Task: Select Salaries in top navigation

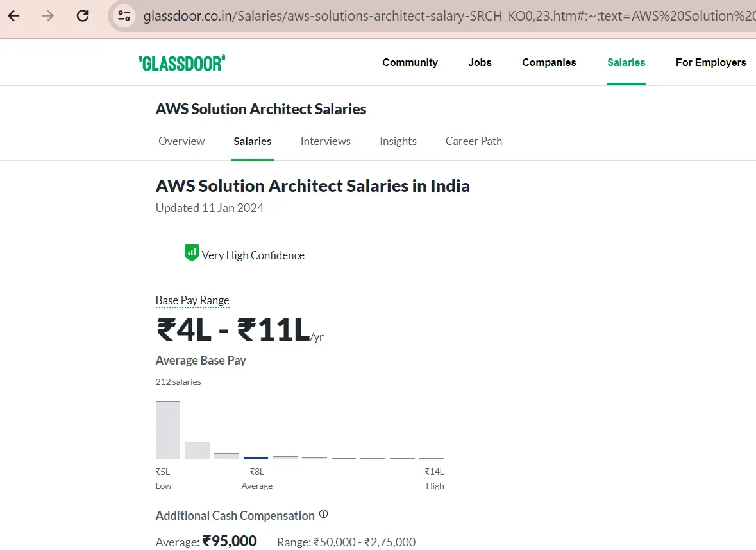Action: (626, 63)
